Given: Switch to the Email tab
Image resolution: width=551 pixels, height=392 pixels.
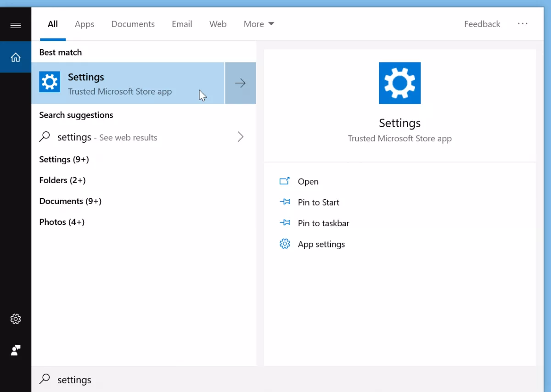Looking at the screenshot, I should click(x=182, y=24).
